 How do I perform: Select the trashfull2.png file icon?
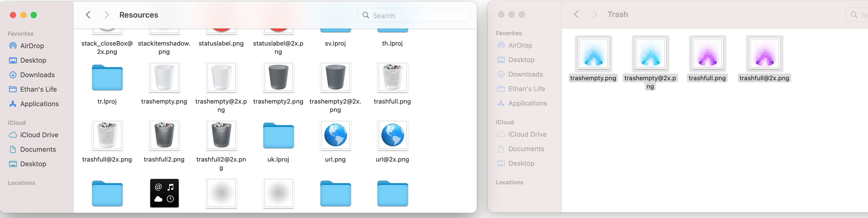point(164,135)
